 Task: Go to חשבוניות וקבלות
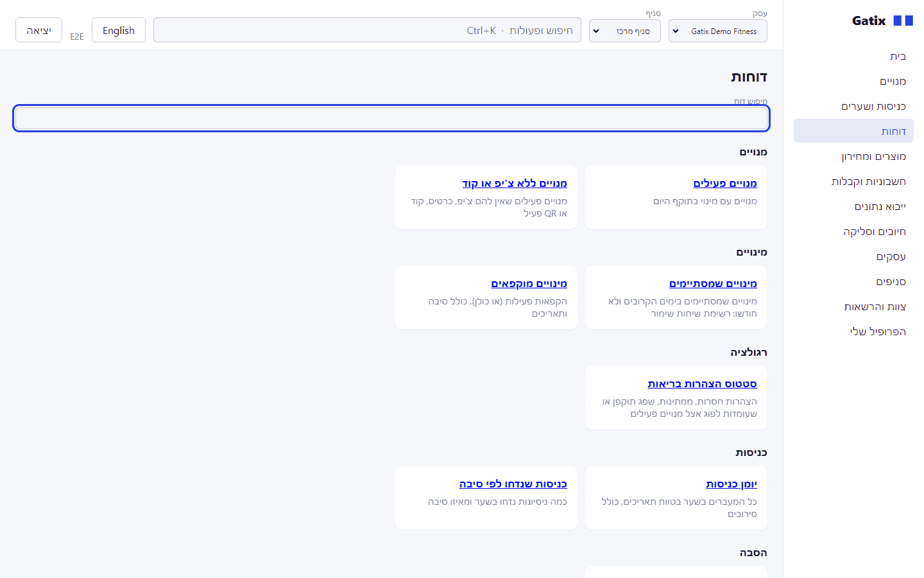pyautogui.click(x=853, y=182)
